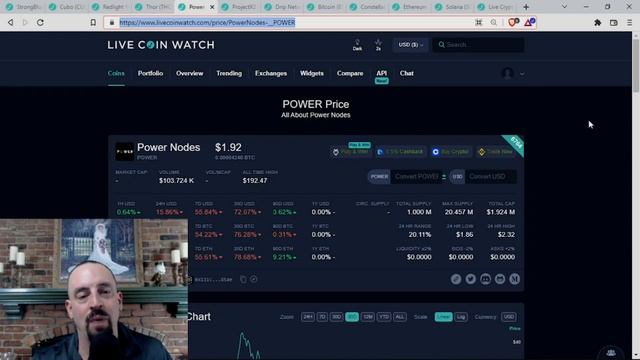Click the explorer icon next to copy

coord(254,280)
